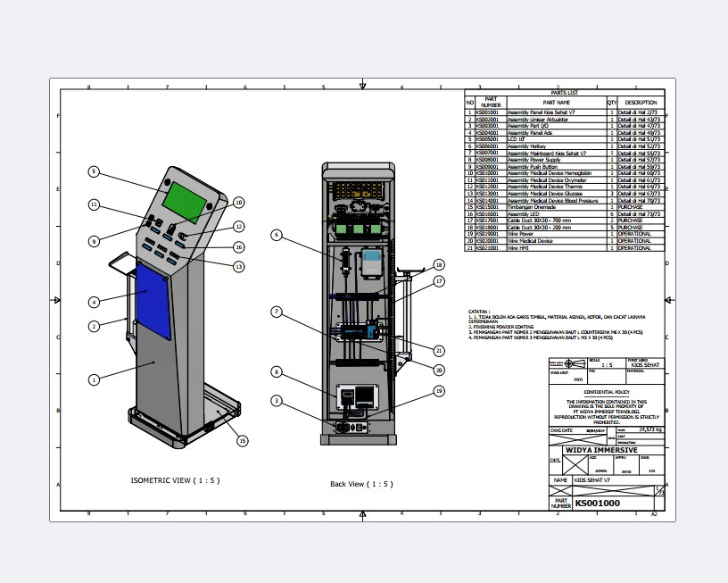Click balloon callout number 8

click(277, 371)
